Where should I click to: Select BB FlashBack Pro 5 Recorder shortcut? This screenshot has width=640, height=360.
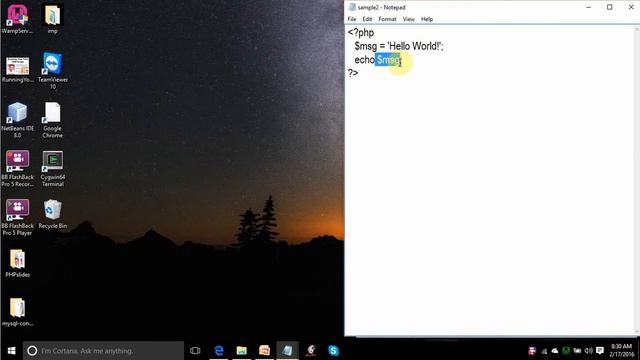click(x=17, y=168)
